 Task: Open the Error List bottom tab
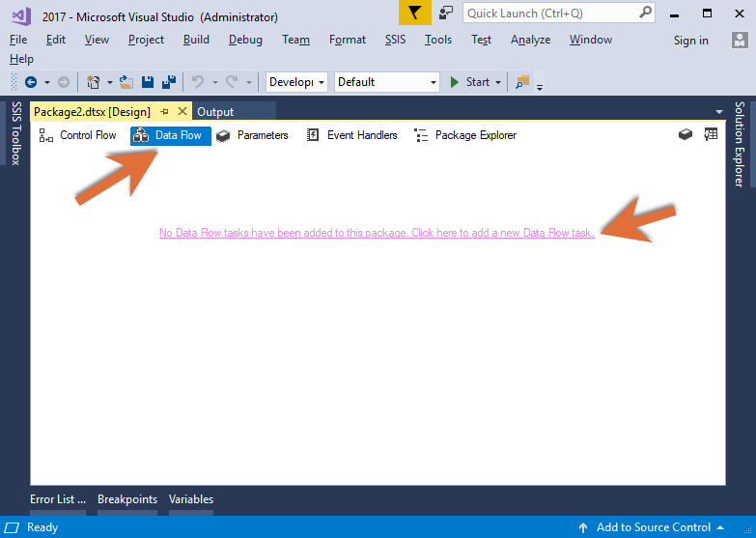[58, 499]
